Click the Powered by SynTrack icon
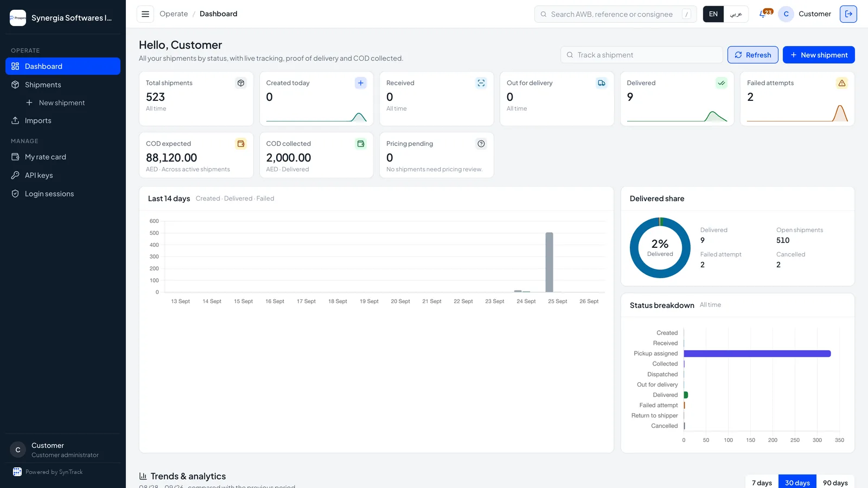The width and height of the screenshot is (868, 488). [x=17, y=472]
